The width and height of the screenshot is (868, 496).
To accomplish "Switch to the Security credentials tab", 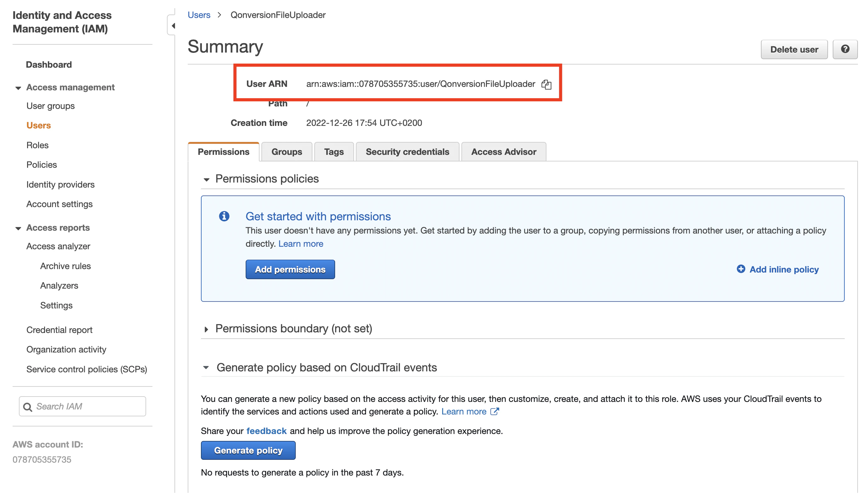I will point(407,152).
